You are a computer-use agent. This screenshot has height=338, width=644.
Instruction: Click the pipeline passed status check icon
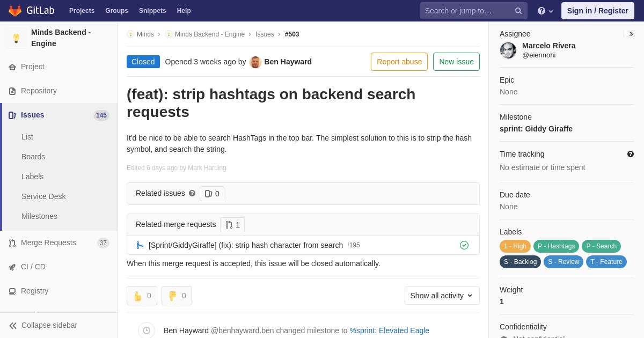[x=464, y=245]
